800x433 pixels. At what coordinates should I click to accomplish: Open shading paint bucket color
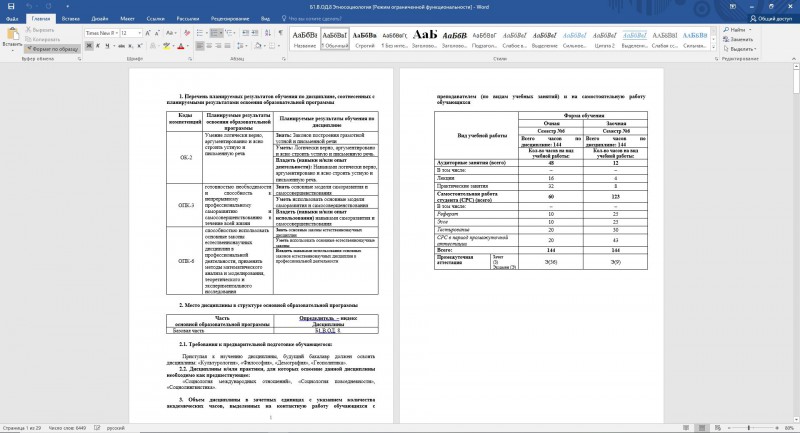point(258,46)
